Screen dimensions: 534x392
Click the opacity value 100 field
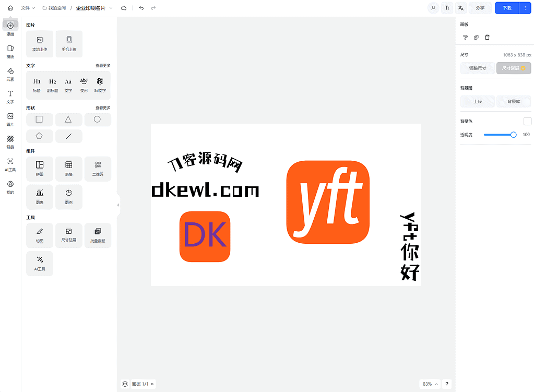(x=526, y=135)
